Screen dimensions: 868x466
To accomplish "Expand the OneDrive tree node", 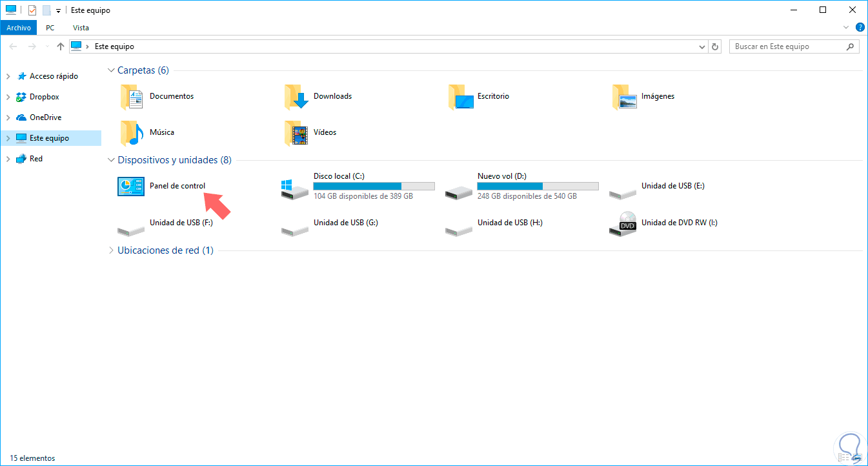I will 8,117.
